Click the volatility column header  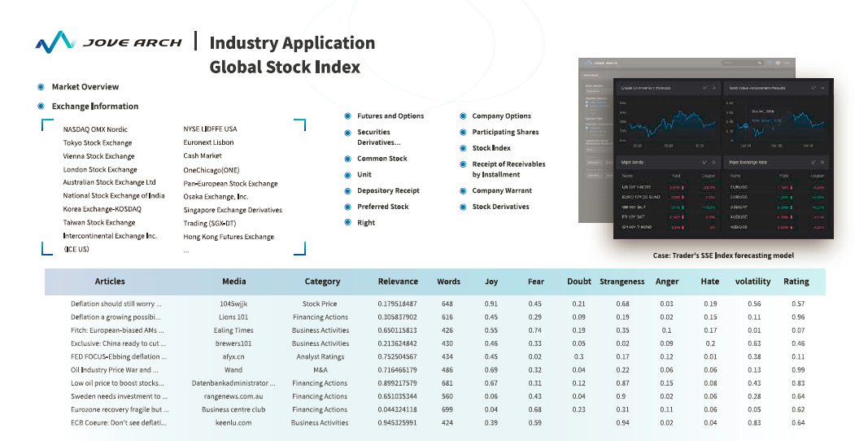pos(752,282)
